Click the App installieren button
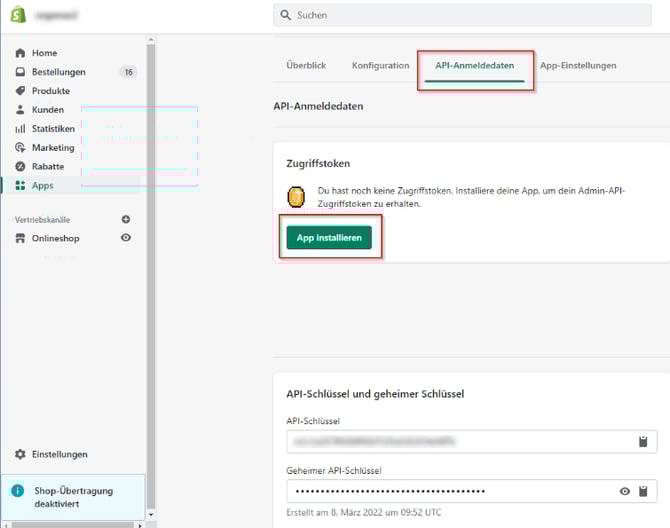 (329, 238)
